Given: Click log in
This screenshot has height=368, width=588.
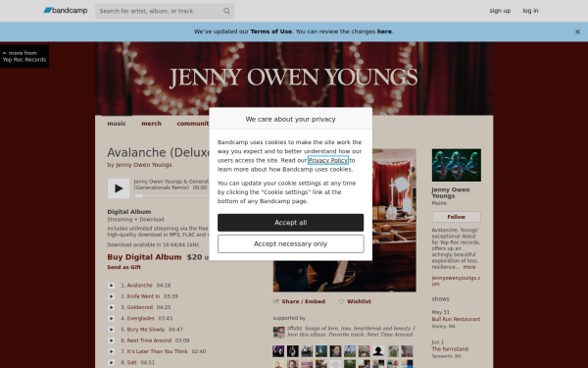Looking at the screenshot, I should pyautogui.click(x=530, y=11).
